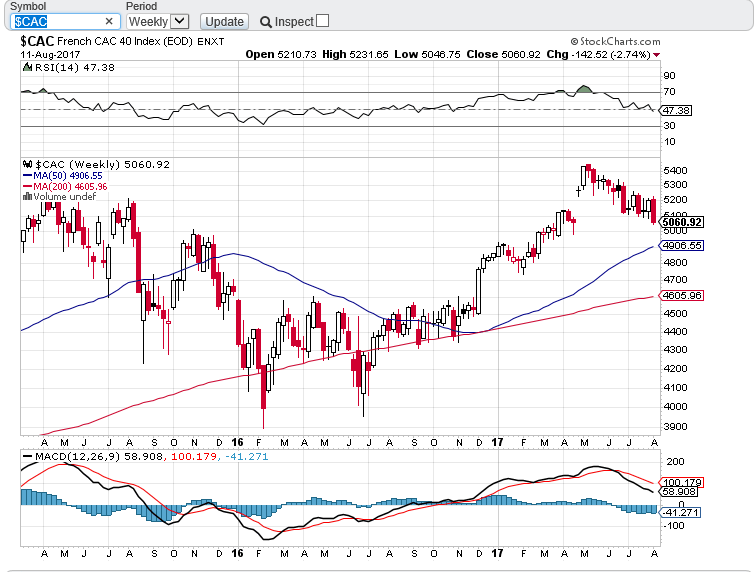
Task: Click the MACD axis label 58.908
Action: [x=678, y=492]
